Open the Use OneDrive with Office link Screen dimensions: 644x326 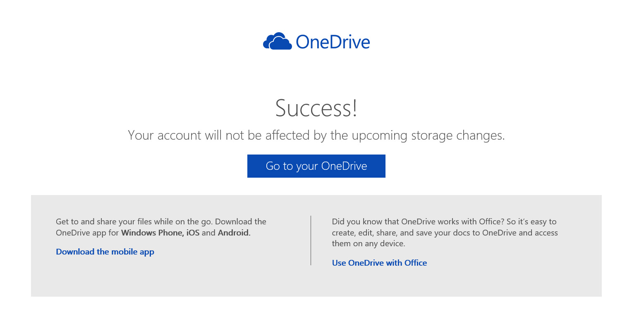[379, 263]
